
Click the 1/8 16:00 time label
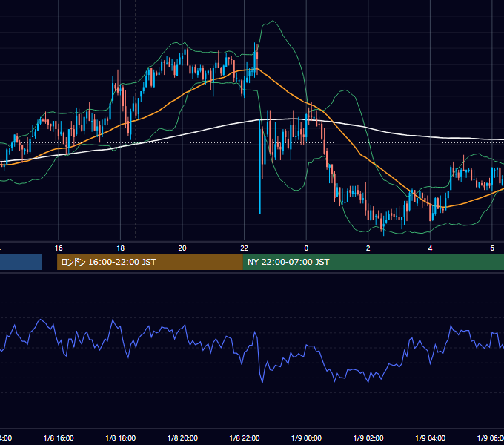pos(59,438)
